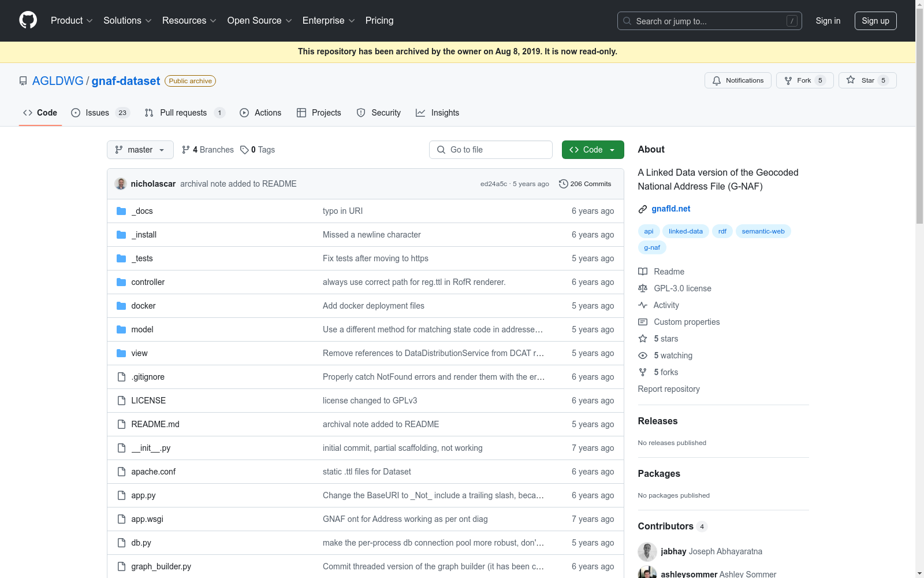
Task: Open the Insights tab
Action: tap(438, 113)
